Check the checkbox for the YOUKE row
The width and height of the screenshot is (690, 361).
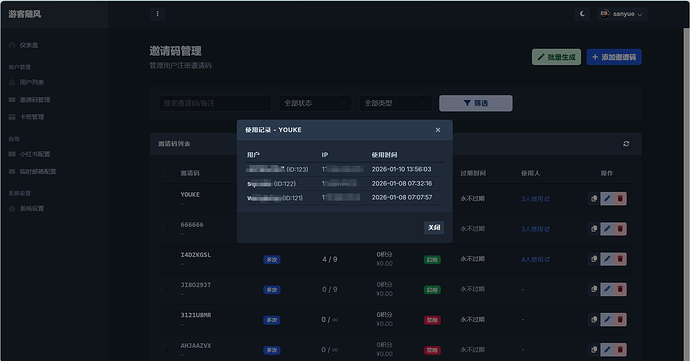[x=167, y=199]
